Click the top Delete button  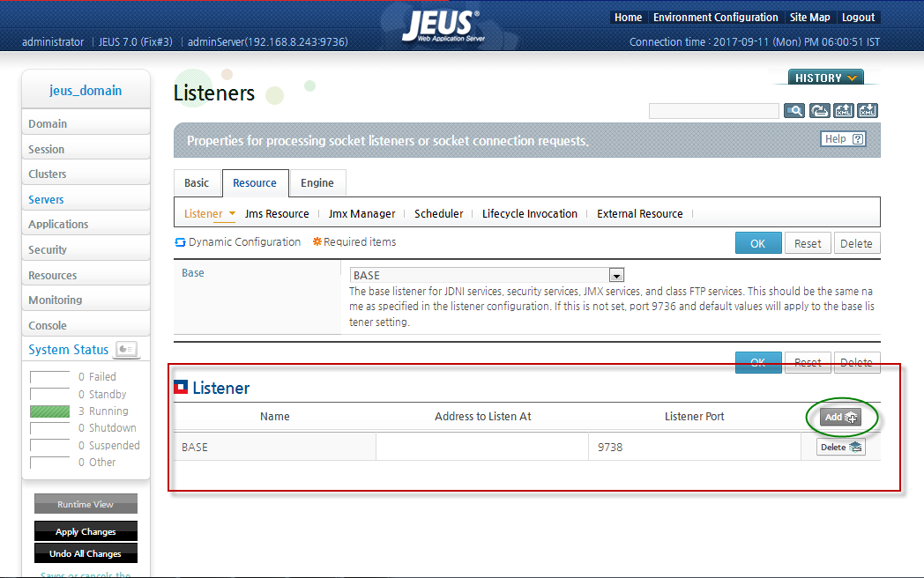pos(857,243)
